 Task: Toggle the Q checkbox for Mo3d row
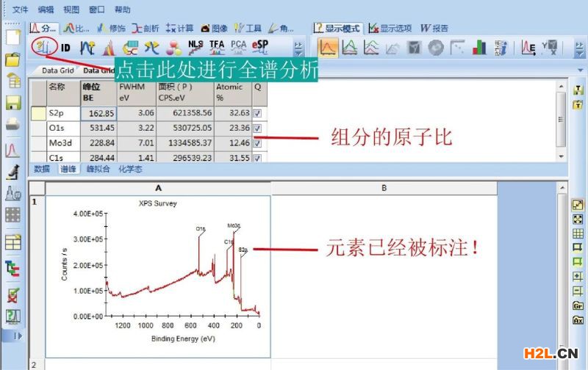(257, 143)
